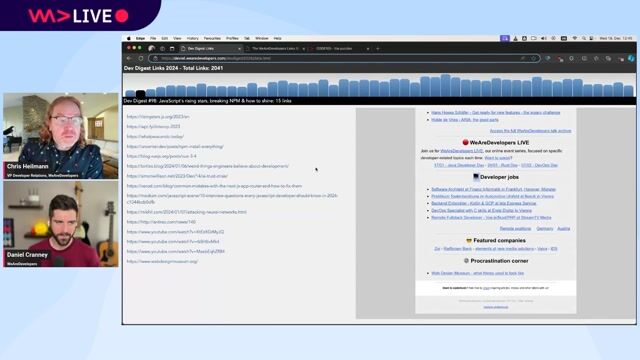Viewport: 640px width, 360px height.
Task: Open the npm-install-everything link
Action: pyautogui.click(x=175, y=146)
